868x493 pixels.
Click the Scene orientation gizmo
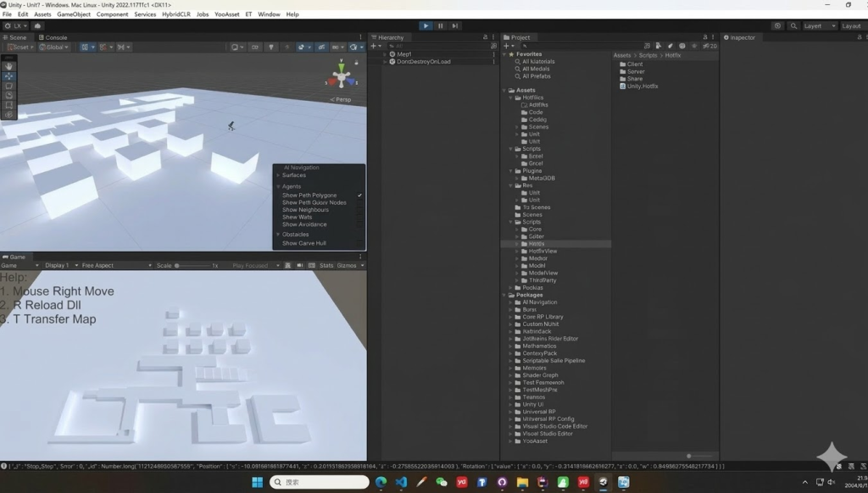pyautogui.click(x=342, y=76)
